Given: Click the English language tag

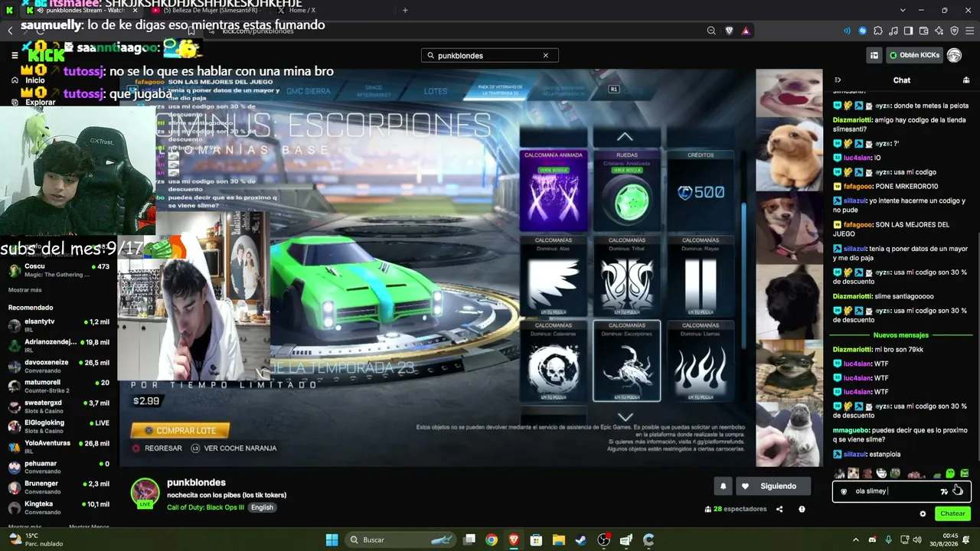Looking at the screenshot, I should coord(262,507).
